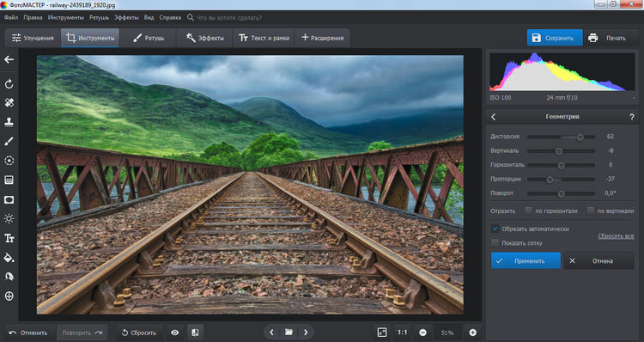
Task: Select the text Tт tool in sidebar
Action: 9,238
